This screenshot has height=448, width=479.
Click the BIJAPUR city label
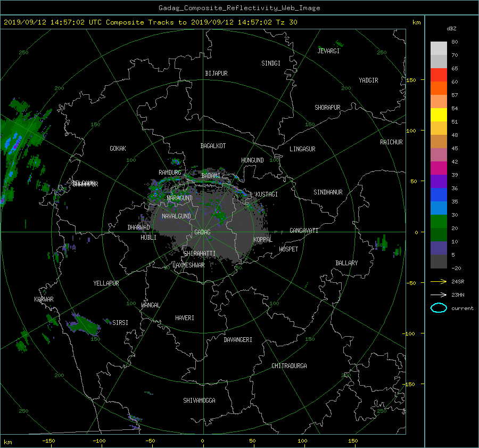(216, 74)
